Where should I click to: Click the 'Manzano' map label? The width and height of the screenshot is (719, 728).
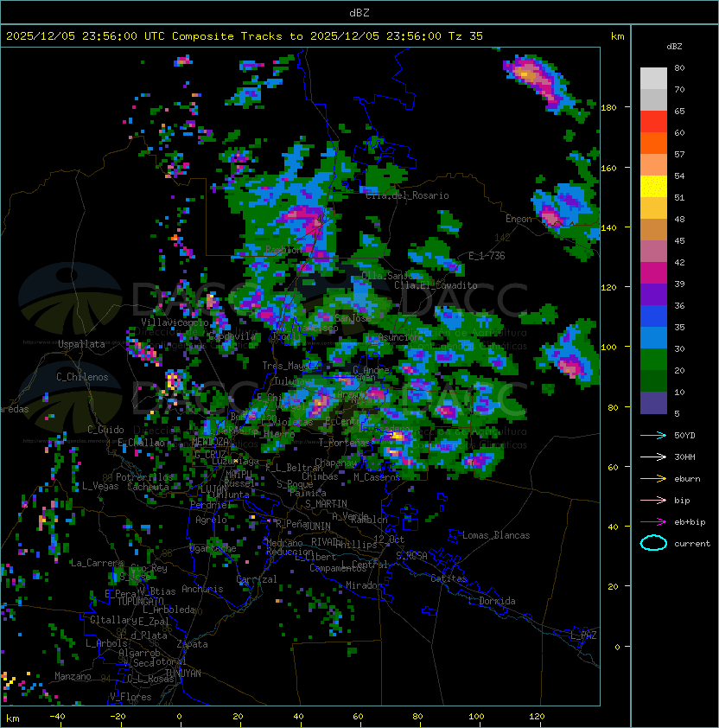point(73,676)
